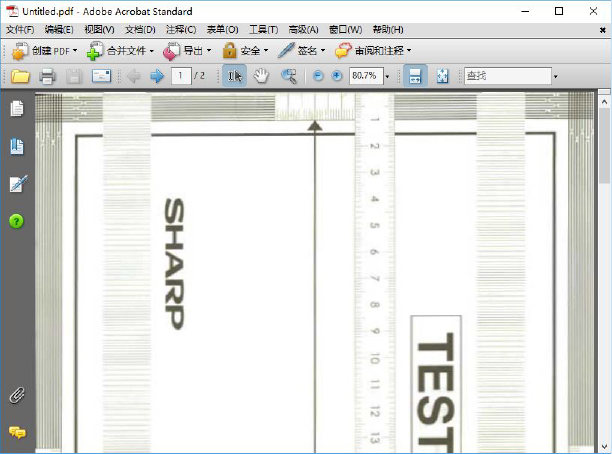Open the Comments panel icon
Screen dimensions: 612x454
click(x=17, y=433)
